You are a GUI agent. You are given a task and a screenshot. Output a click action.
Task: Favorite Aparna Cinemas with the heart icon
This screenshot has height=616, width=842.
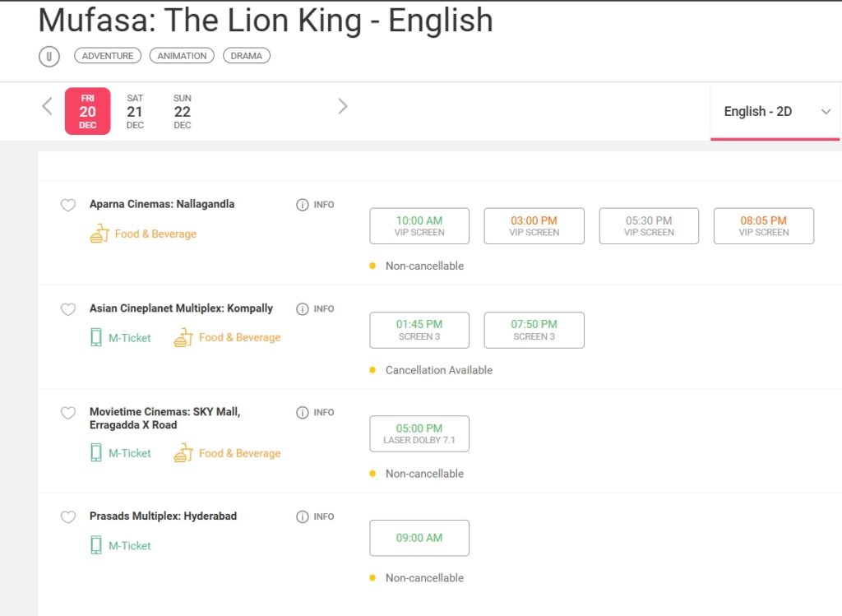coord(68,206)
